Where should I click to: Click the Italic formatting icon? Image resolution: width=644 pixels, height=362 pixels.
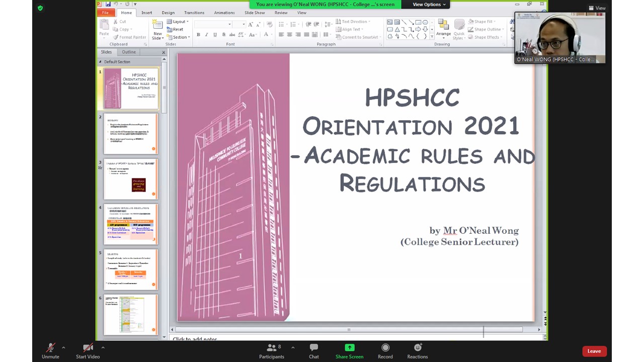pos(207,35)
